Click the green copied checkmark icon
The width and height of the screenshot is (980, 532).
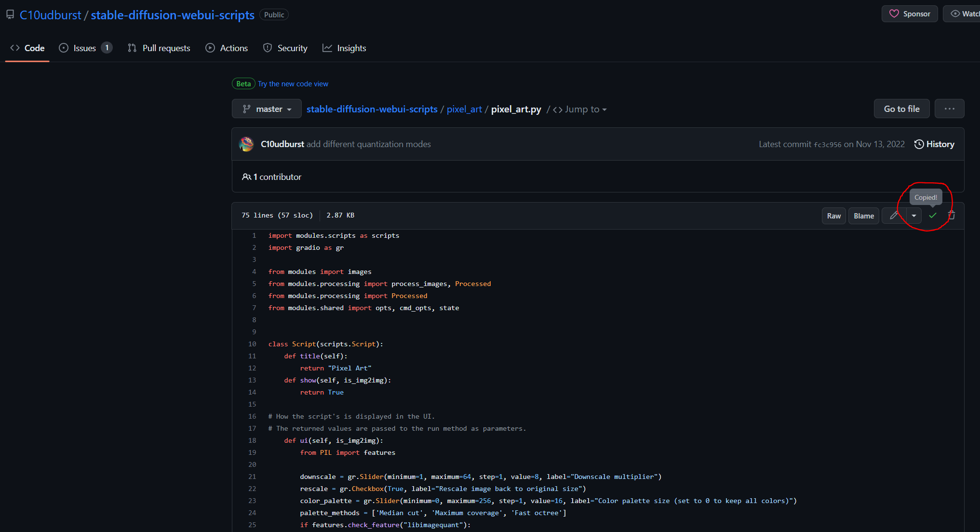point(933,216)
